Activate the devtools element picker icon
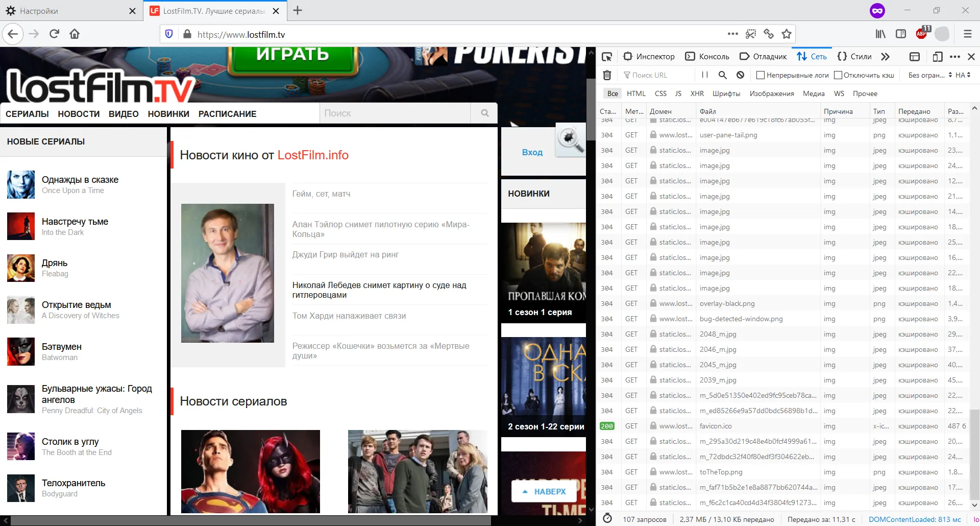Screen dimensions: 980x526 coord(607,57)
